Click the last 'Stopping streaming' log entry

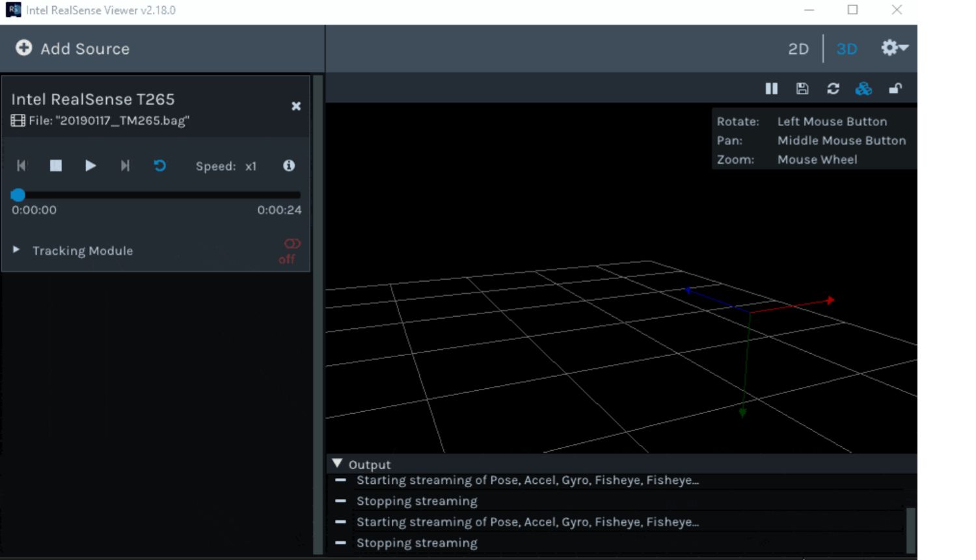tap(417, 542)
